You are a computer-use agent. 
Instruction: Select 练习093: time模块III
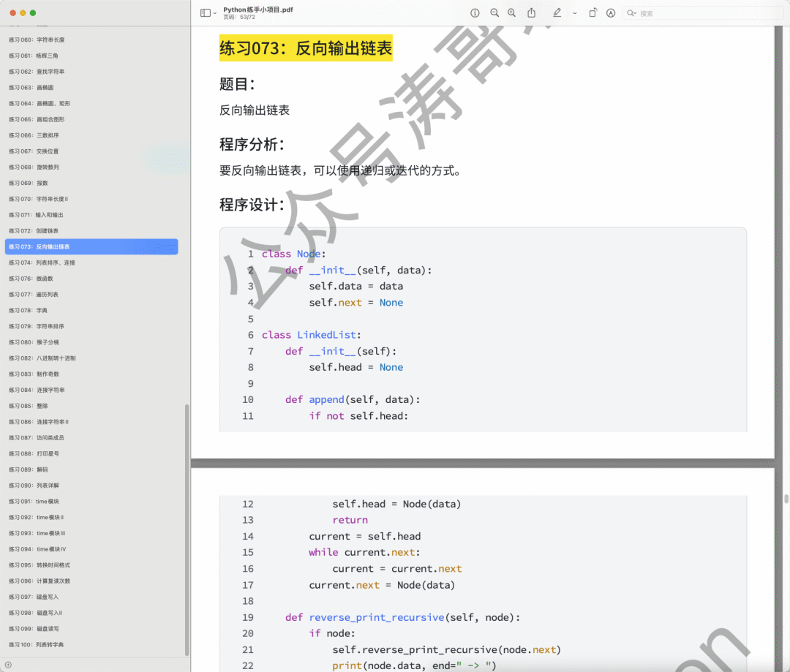pos(37,534)
